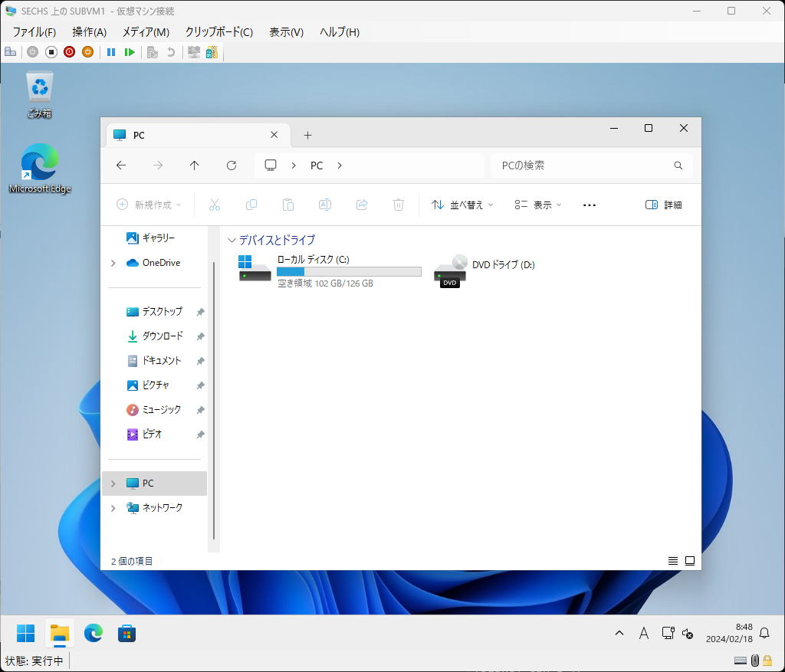Select ローカル ディスク (C:) drive

(330, 270)
